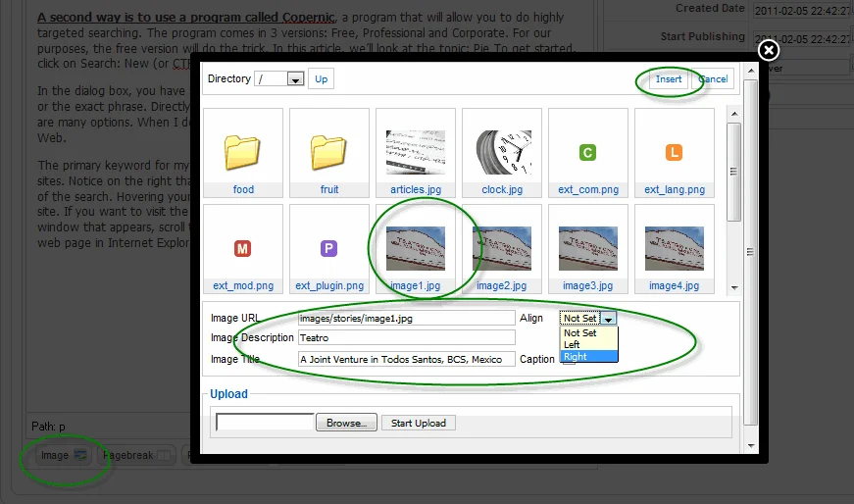Select image1.jpg from the gallery
The image size is (854, 504).
coord(416,248)
